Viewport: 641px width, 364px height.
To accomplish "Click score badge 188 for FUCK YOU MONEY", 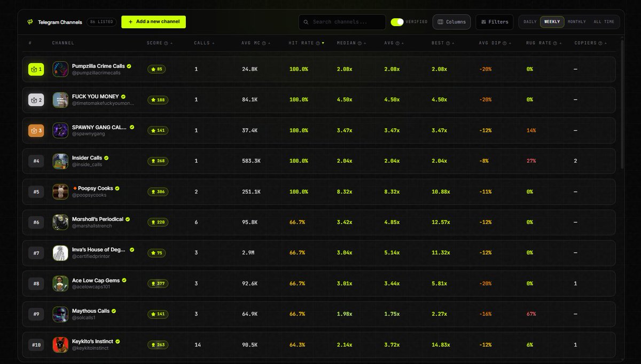I will pyautogui.click(x=158, y=100).
